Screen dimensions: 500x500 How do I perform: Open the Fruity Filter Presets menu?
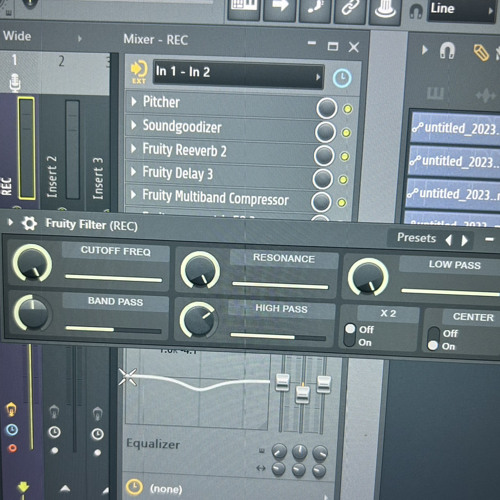[416, 238]
